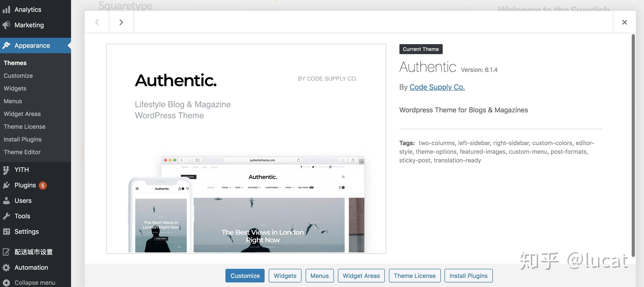Select Install Plugins in the sidebar submenu
Viewport: 644px width, 287px height.
[23, 139]
